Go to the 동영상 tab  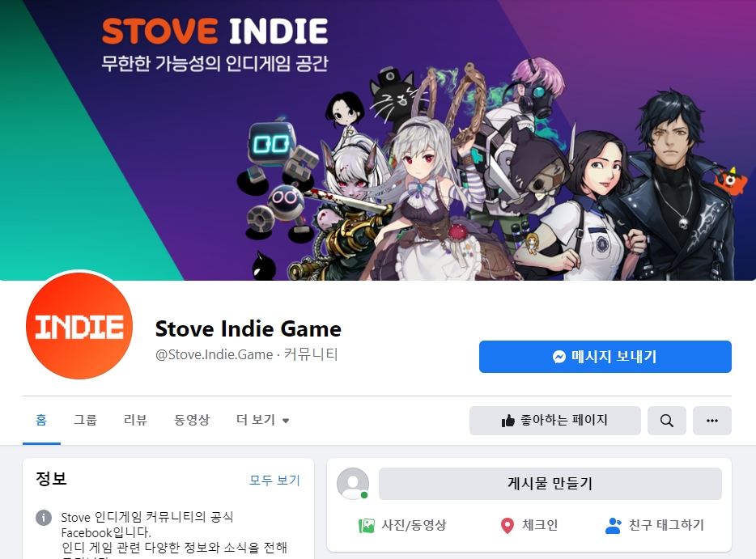[x=192, y=420]
